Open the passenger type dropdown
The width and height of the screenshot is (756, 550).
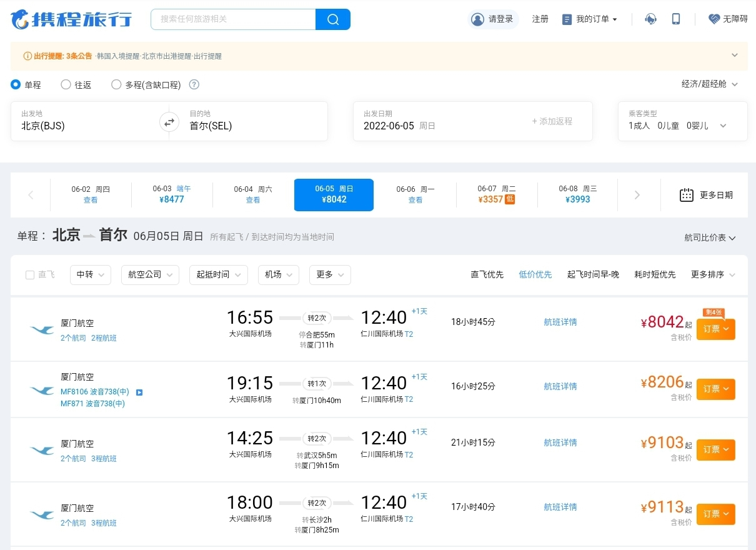coord(682,121)
